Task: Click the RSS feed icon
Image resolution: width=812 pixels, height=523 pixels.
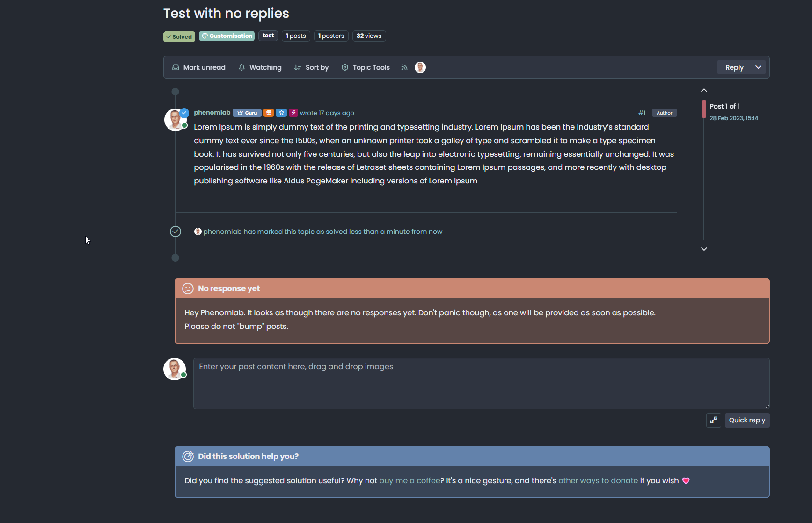Action: (404, 67)
